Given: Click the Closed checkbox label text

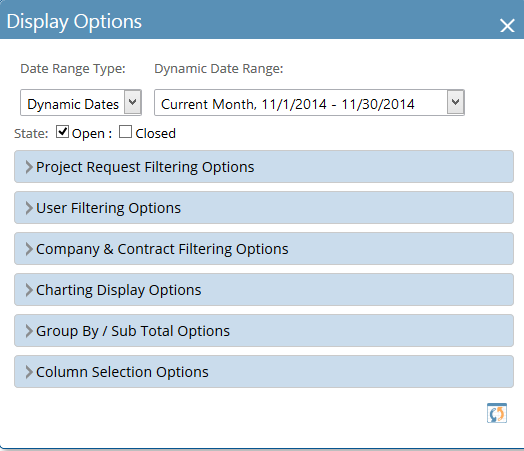Looking at the screenshot, I should (x=155, y=133).
